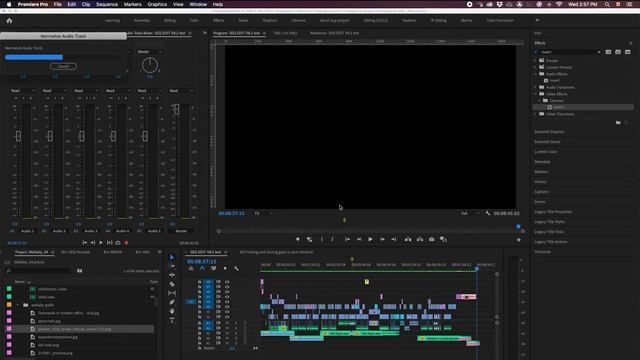Collapse the Audio Effects folder
The height and width of the screenshot is (360, 640).
point(536,74)
